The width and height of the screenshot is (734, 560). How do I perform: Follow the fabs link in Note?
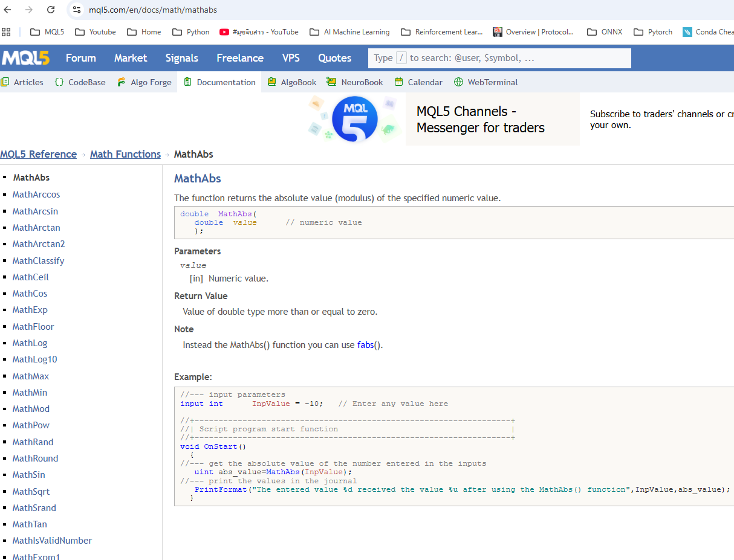tap(365, 345)
